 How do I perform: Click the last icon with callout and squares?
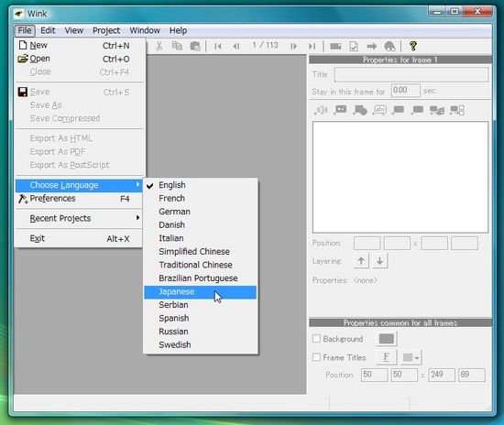click(457, 110)
